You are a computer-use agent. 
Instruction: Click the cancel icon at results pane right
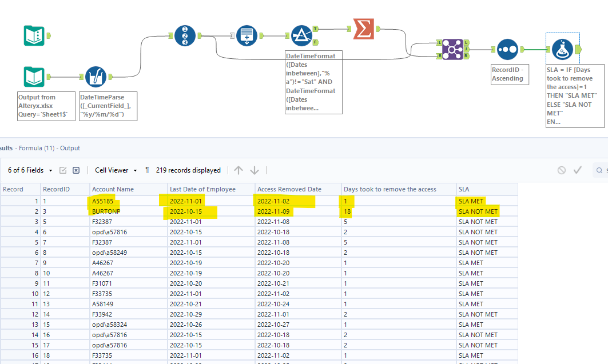561,169
